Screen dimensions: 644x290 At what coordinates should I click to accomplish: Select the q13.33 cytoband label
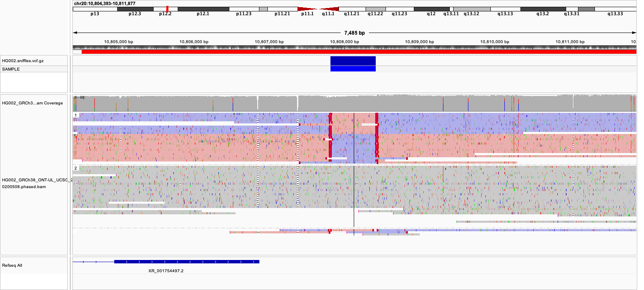point(615,14)
